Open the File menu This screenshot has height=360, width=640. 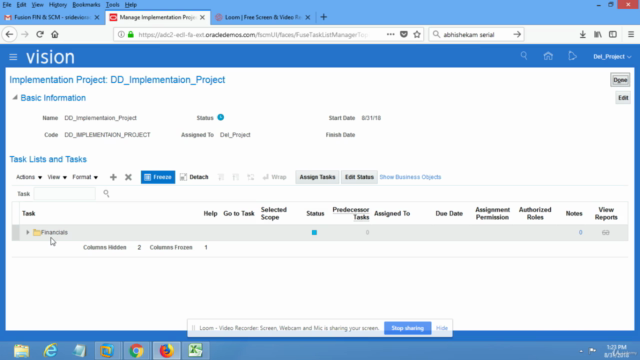[7, 5]
